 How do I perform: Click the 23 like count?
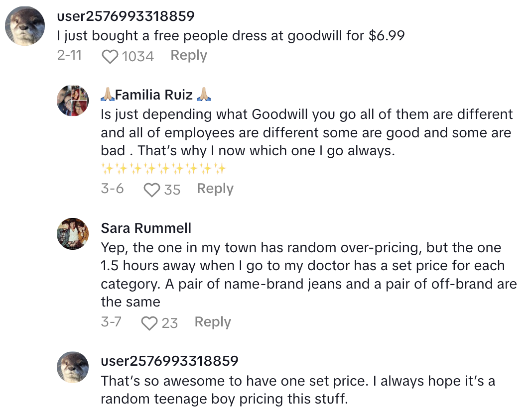point(170,323)
